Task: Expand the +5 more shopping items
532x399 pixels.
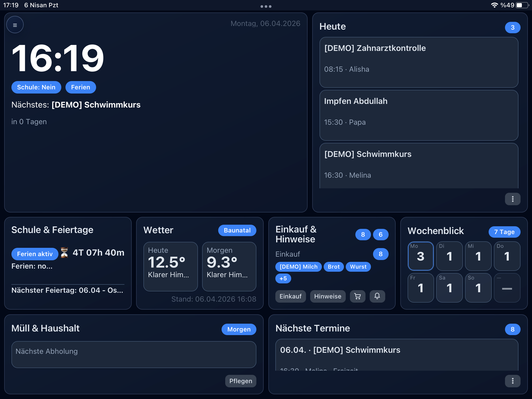Action: pos(283,278)
